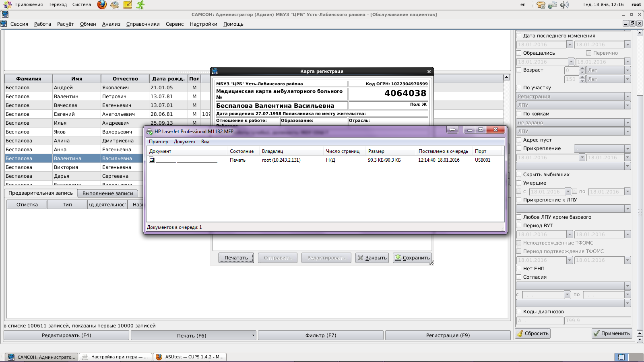Viewport: 644px width, 362px height.
Task: Switch to Выполнение записи tab
Action: [x=107, y=193]
